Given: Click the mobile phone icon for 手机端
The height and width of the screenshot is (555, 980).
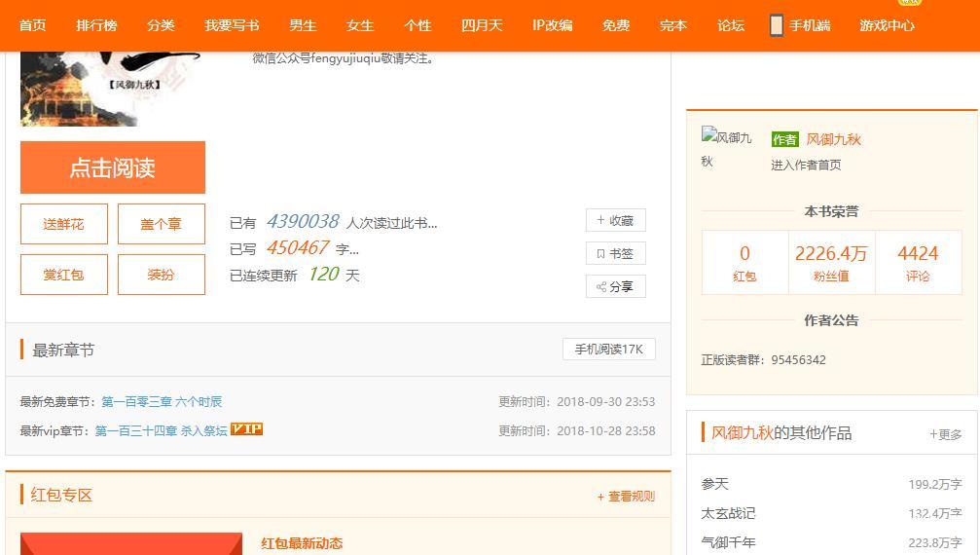Looking at the screenshot, I should click(777, 25).
